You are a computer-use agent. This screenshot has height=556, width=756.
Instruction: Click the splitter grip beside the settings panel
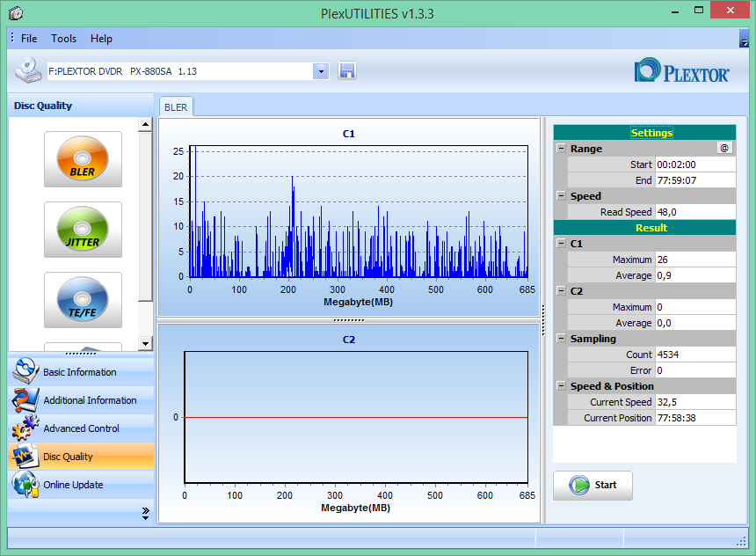click(x=543, y=320)
